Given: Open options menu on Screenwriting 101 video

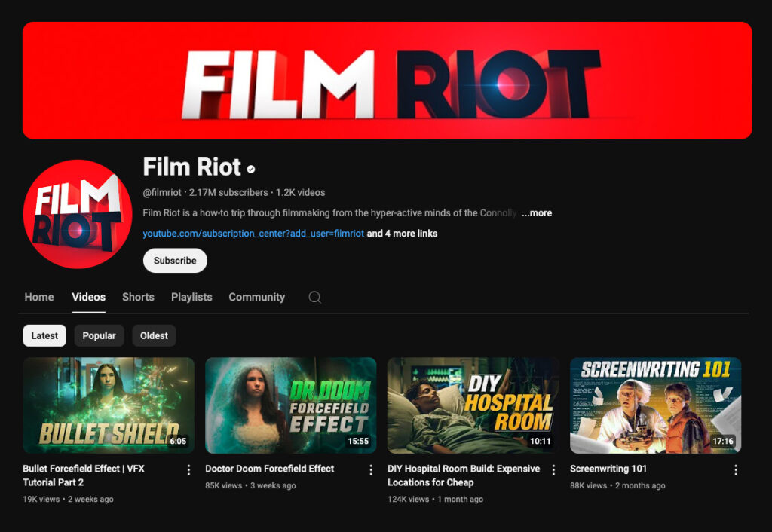Looking at the screenshot, I should [736, 469].
